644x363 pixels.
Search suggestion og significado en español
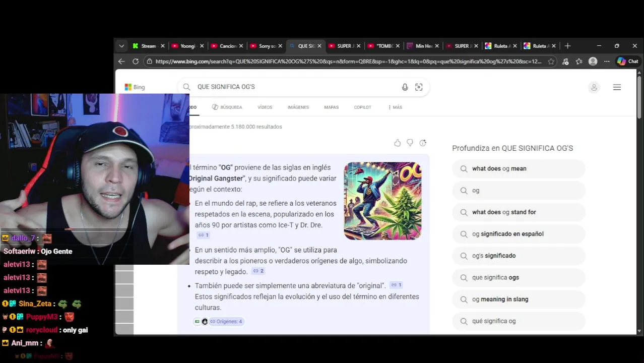click(x=519, y=234)
